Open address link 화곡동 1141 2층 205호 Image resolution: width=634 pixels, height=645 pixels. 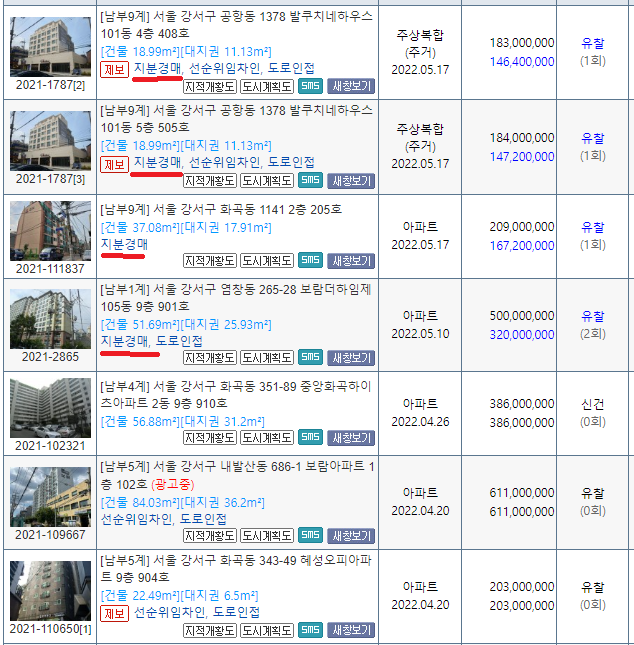(x=221, y=210)
